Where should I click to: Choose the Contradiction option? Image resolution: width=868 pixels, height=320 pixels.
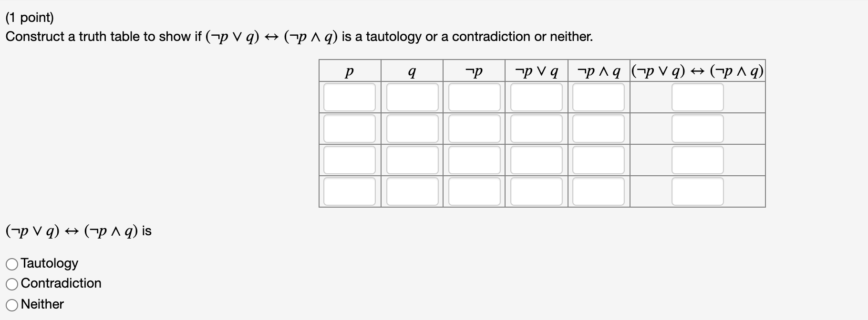point(12,284)
